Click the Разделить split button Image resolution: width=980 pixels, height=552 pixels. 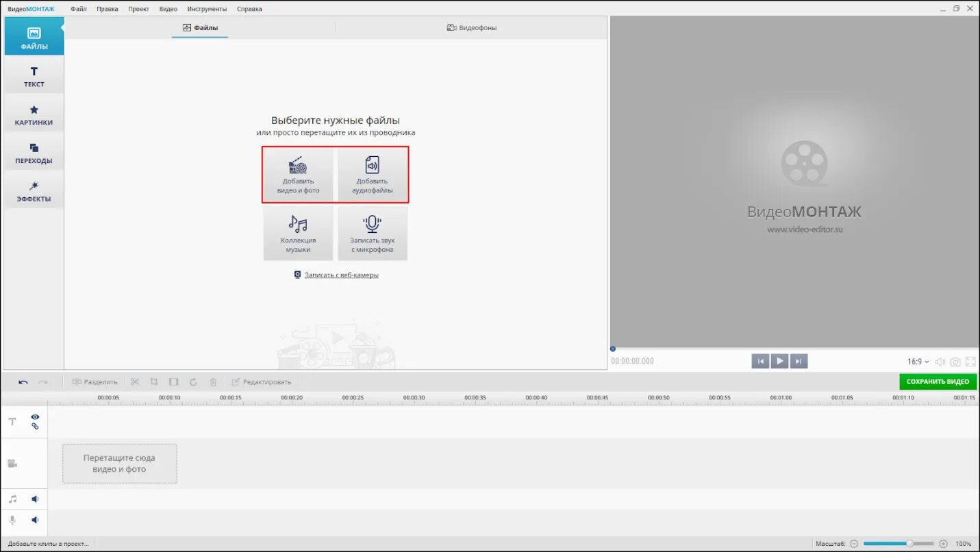95,381
